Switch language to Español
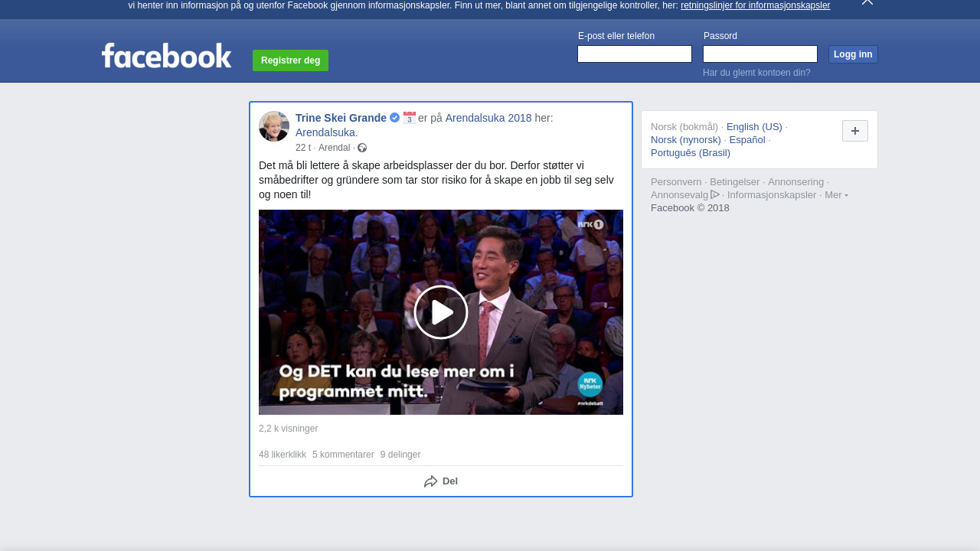The height and width of the screenshot is (551, 980). pyautogui.click(x=747, y=140)
